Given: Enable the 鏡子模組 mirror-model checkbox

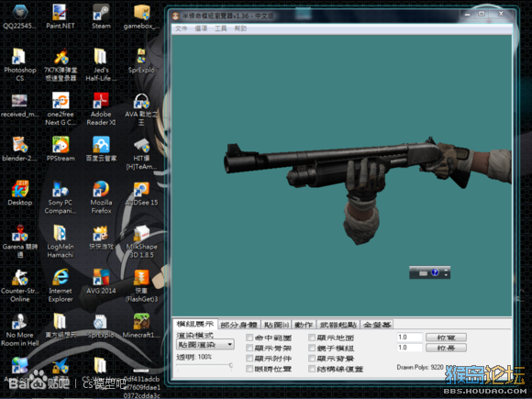Looking at the screenshot, I should [312, 348].
